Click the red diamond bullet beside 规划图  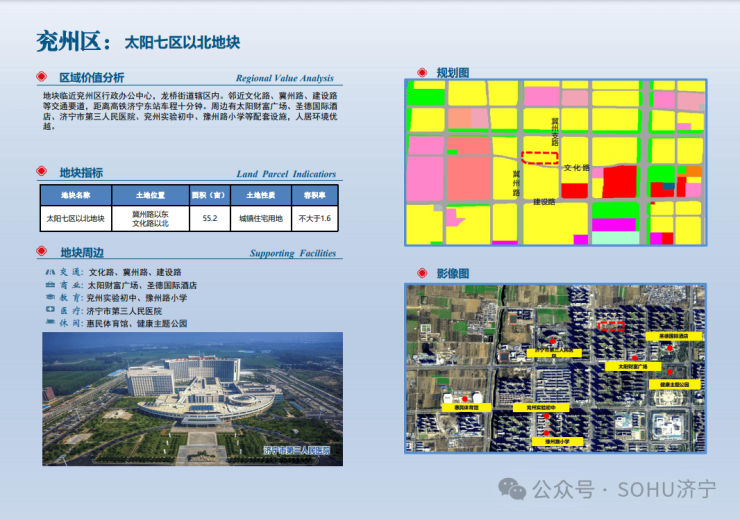coord(422,72)
